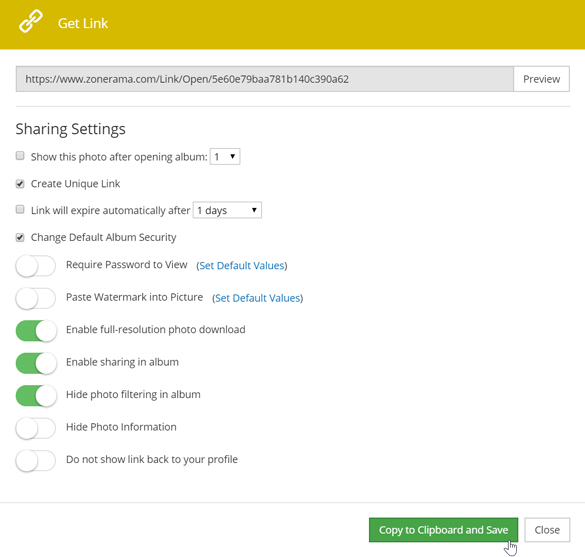Enable the Link will expire automatically checkbox
Screen dimensions: 585x557
(x=20, y=209)
